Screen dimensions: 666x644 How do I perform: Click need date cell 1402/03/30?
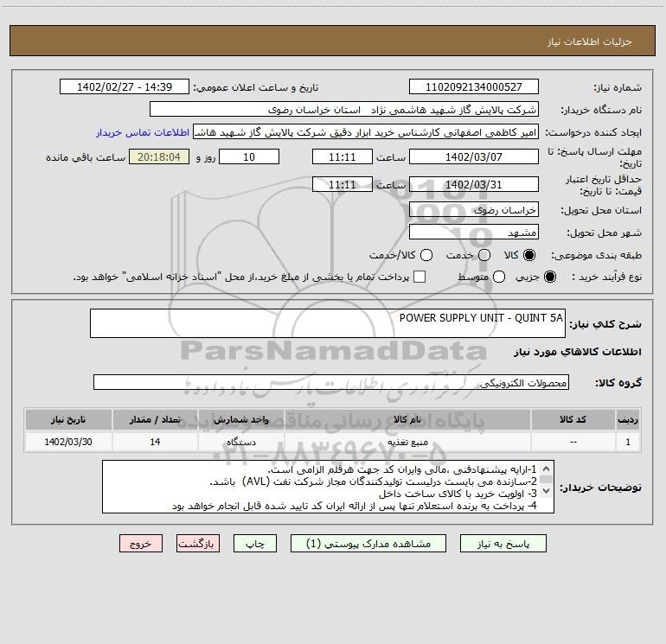click(x=68, y=442)
